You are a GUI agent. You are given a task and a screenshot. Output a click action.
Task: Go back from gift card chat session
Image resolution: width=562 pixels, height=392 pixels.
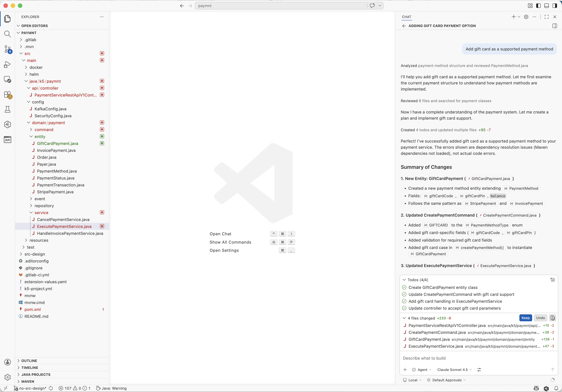click(404, 26)
